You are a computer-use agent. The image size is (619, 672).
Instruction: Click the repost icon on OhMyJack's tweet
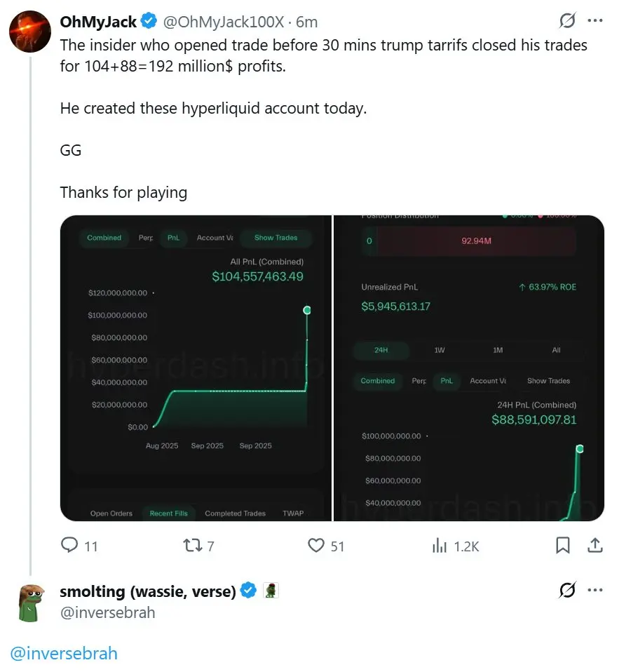[x=193, y=545]
